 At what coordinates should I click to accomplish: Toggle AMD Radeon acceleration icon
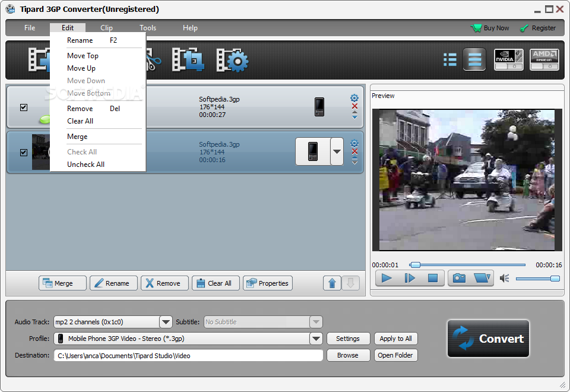(544, 59)
